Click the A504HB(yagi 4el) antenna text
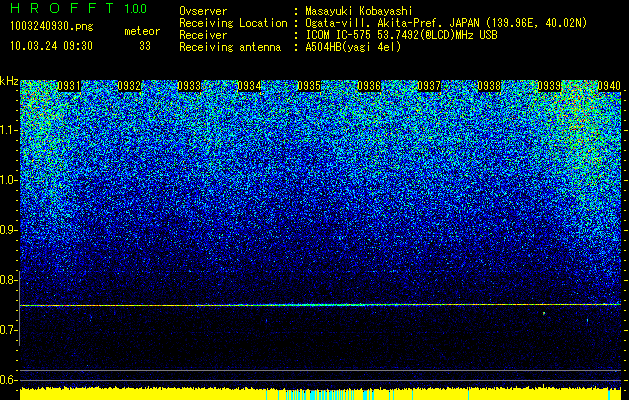629x400 pixels. pos(353,47)
